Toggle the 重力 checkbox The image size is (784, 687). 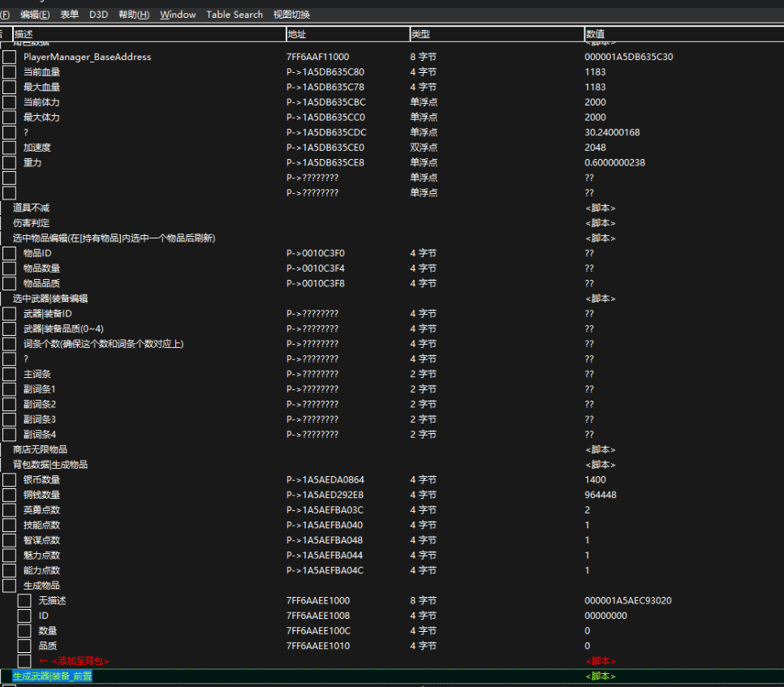tap(9, 163)
